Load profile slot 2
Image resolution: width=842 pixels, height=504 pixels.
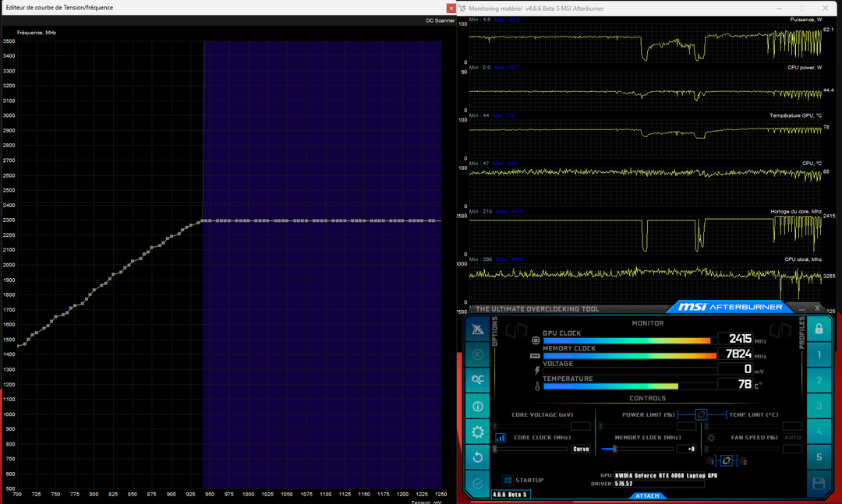tap(819, 380)
